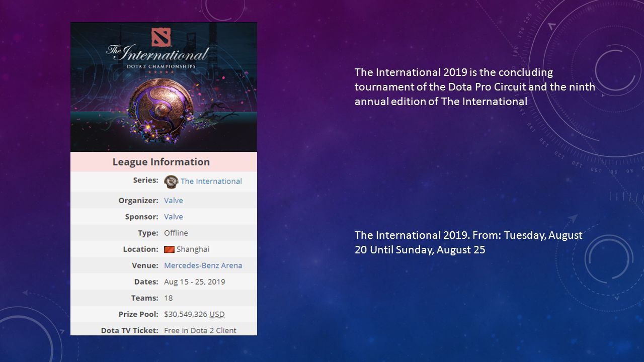Click the 'Organizer:' label
This screenshot has height=362, width=644.
pos(138,201)
